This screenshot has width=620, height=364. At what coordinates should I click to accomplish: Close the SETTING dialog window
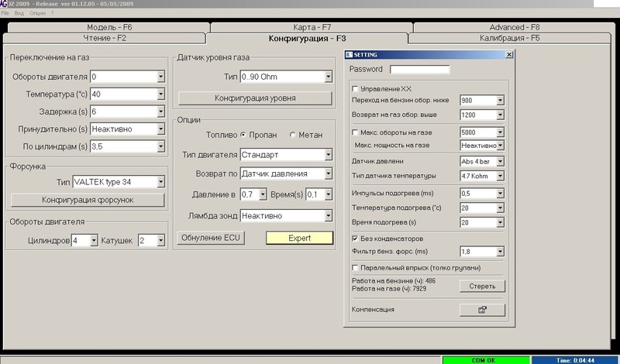coord(508,56)
